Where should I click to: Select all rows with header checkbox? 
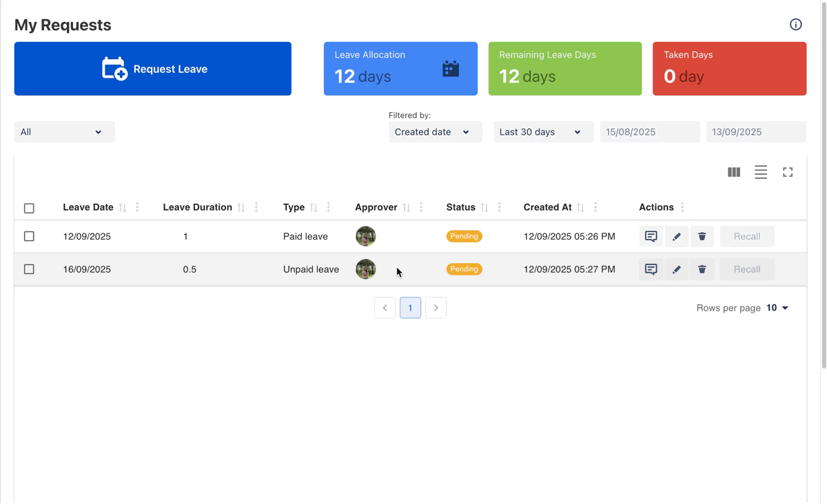[29, 208]
